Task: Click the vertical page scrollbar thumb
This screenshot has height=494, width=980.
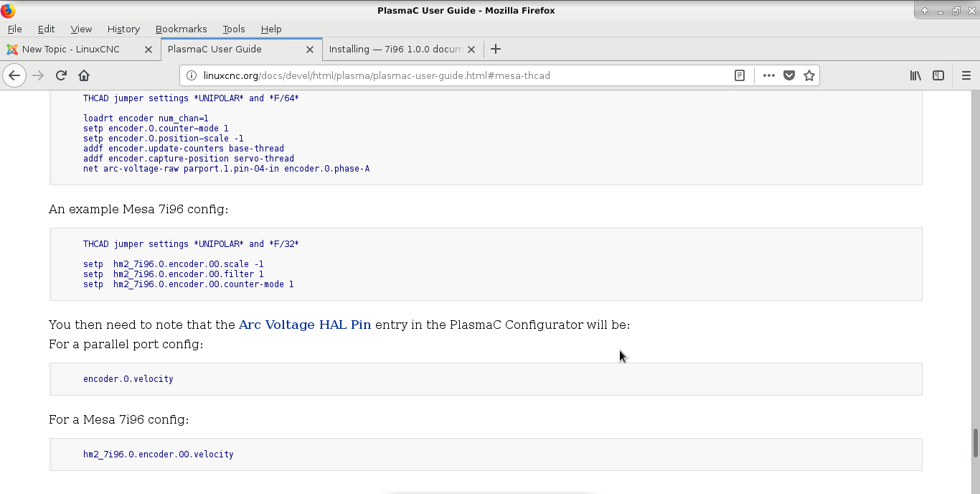Action: point(975,443)
